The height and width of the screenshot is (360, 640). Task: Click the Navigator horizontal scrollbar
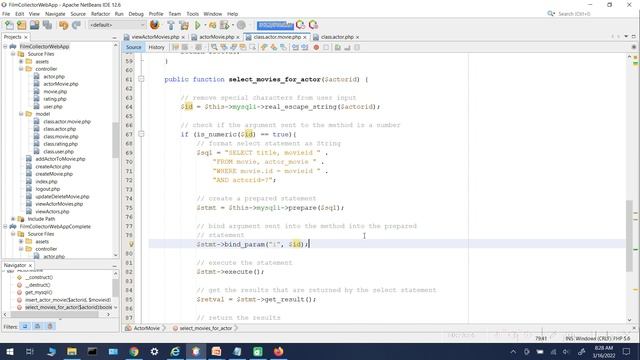[x=54, y=314]
